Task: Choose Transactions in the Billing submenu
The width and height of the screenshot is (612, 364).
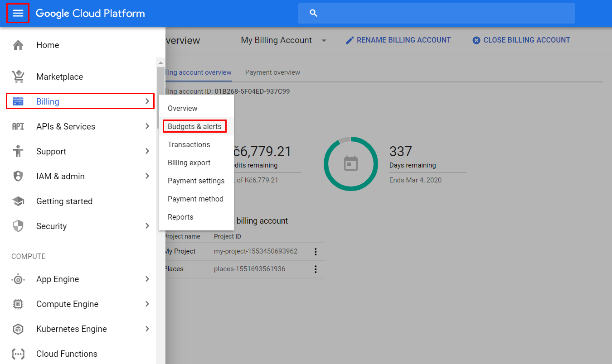Action: click(189, 144)
